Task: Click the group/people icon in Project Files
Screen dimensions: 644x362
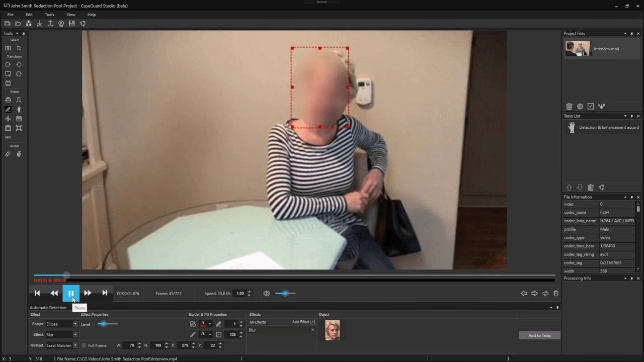Action: 602,107
